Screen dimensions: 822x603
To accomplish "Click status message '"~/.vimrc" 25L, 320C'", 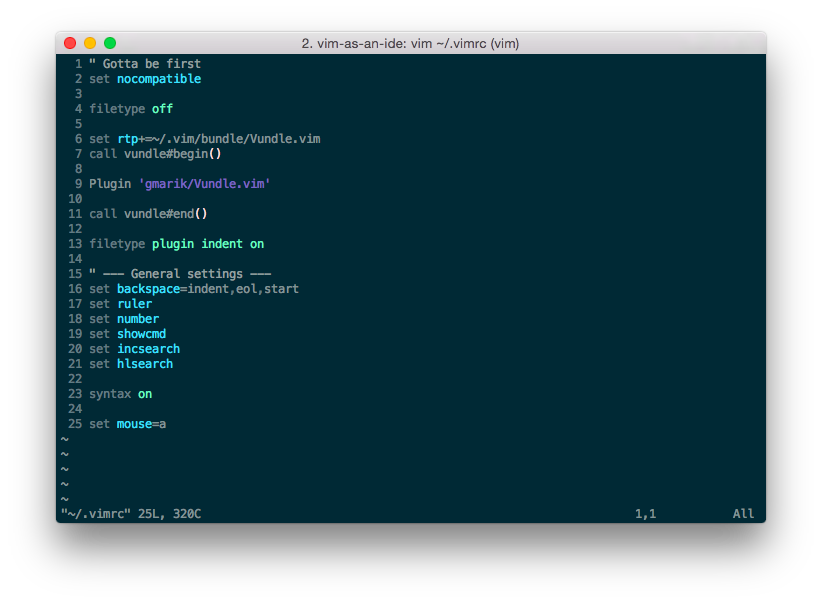I will (x=131, y=514).
